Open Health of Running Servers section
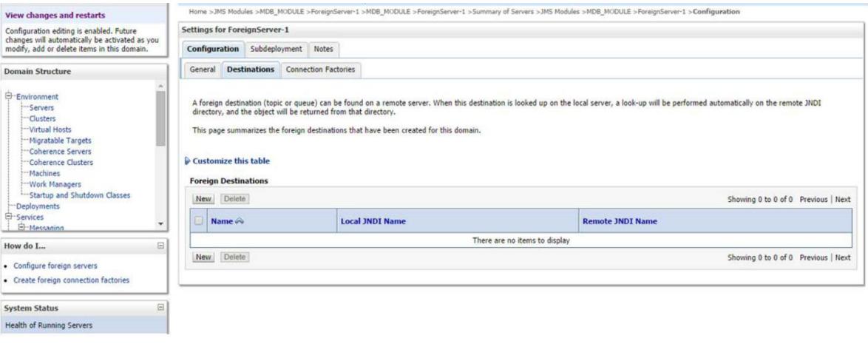Image resolution: width=868 pixels, height=344 pixels. click(x=49, y=326)
